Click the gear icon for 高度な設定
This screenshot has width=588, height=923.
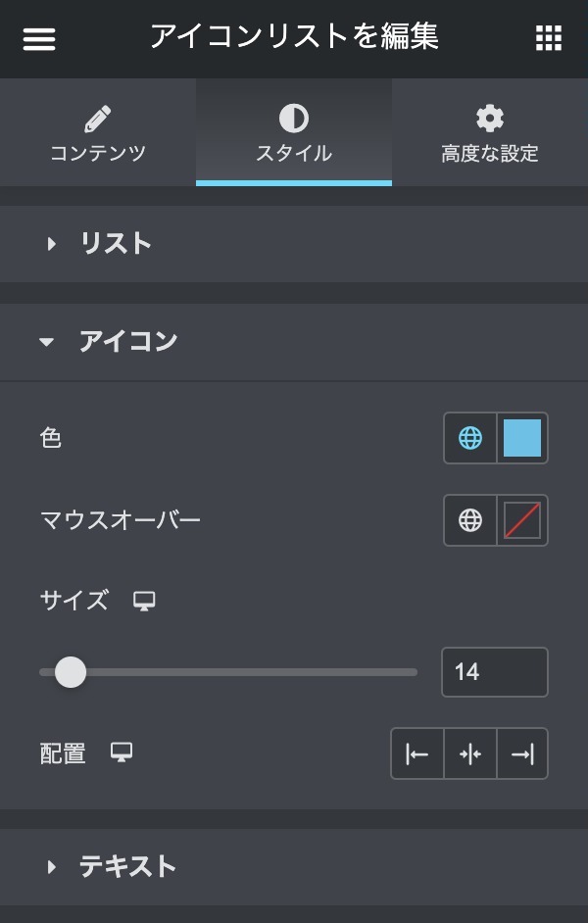[x=489, y=120]
